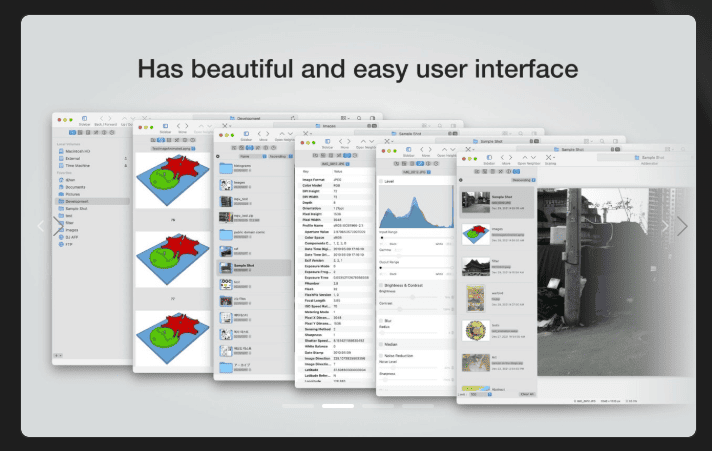Select the Image Format row in metadata table
The image size is (712, 451).
tap(336, 180)
